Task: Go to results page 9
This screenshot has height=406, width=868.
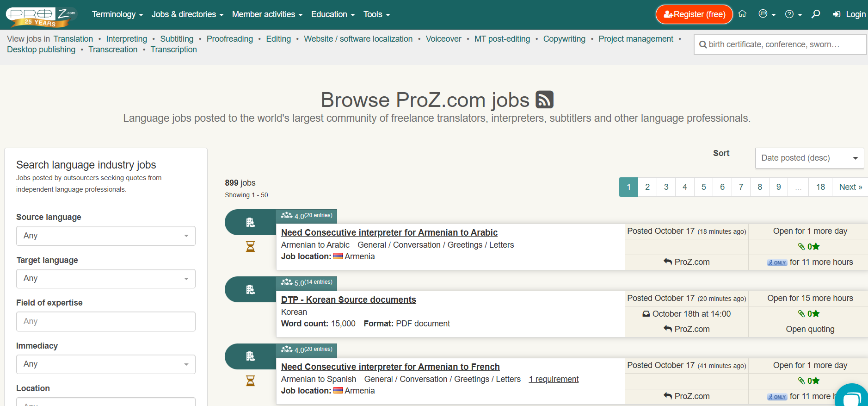Action: pos(778,187)
